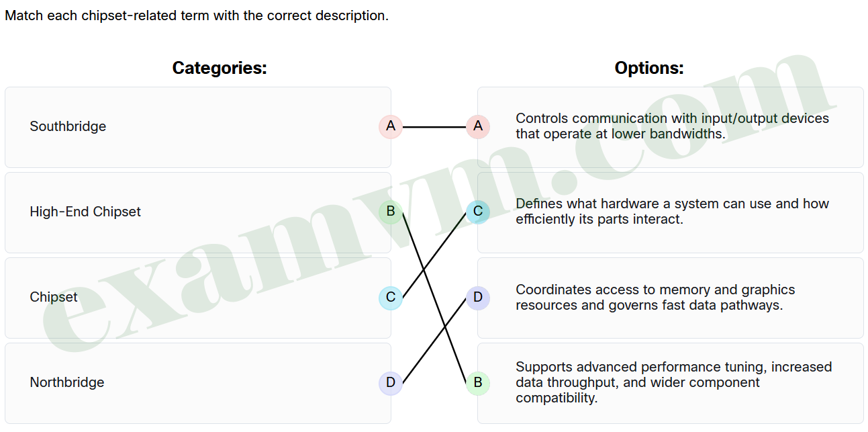Select connector dot D beside Northbridge
This screenshot has height=432, width=868.
click(390, 382)
